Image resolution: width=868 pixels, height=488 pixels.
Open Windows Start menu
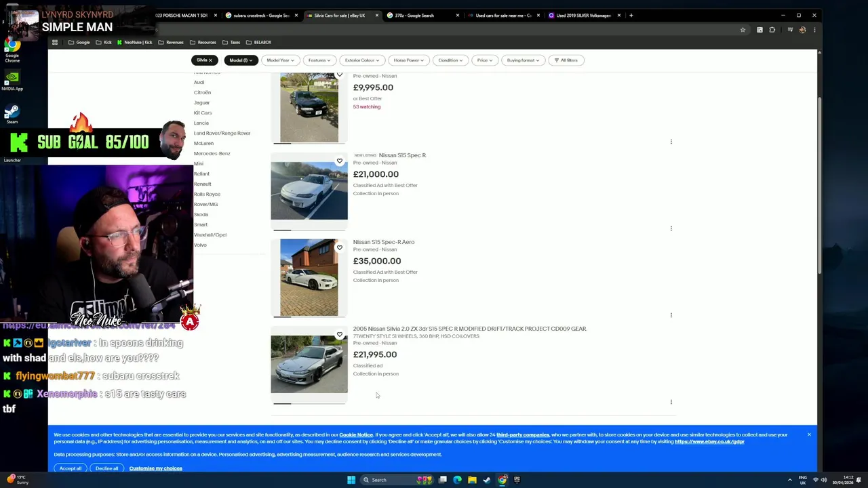(x=351, y=480)
